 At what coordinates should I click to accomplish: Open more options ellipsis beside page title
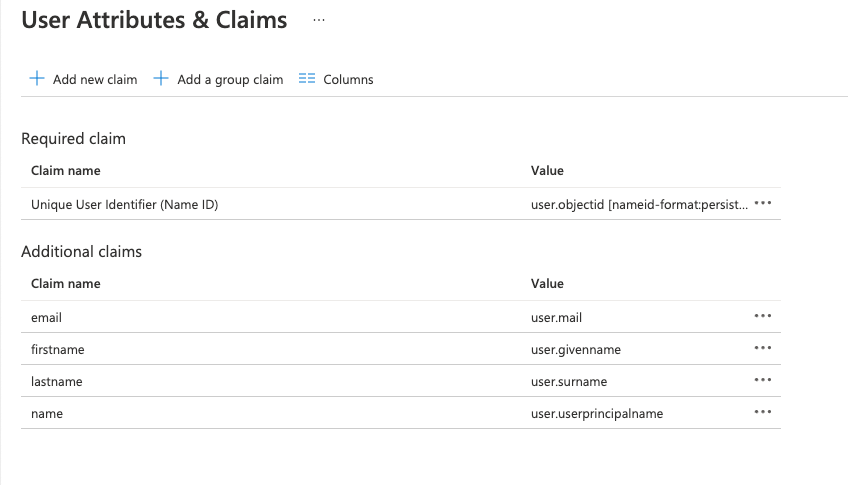[x=318, y=20]
